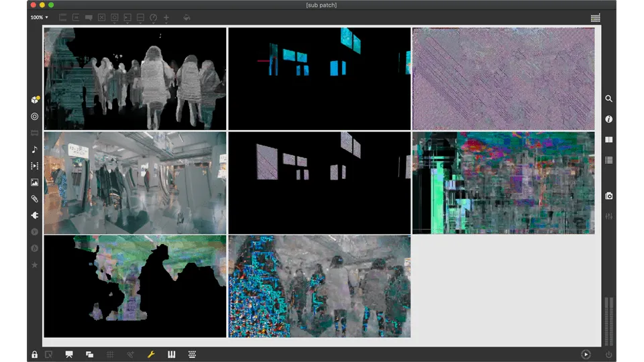The image size is (644, 362).
Task: Open the search magnifier in right sidebar
Action: click(608, 99)
